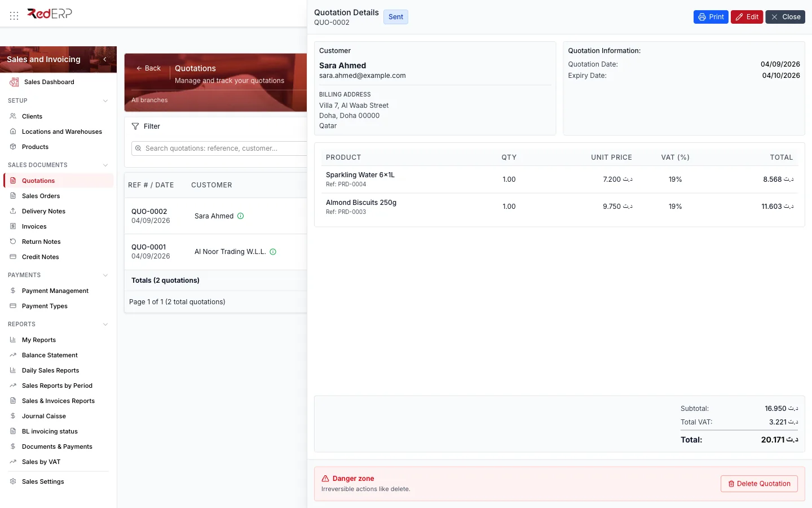Open Return Notes icon
The height and width of the screenshot is (508, 812).
(13, 242)
